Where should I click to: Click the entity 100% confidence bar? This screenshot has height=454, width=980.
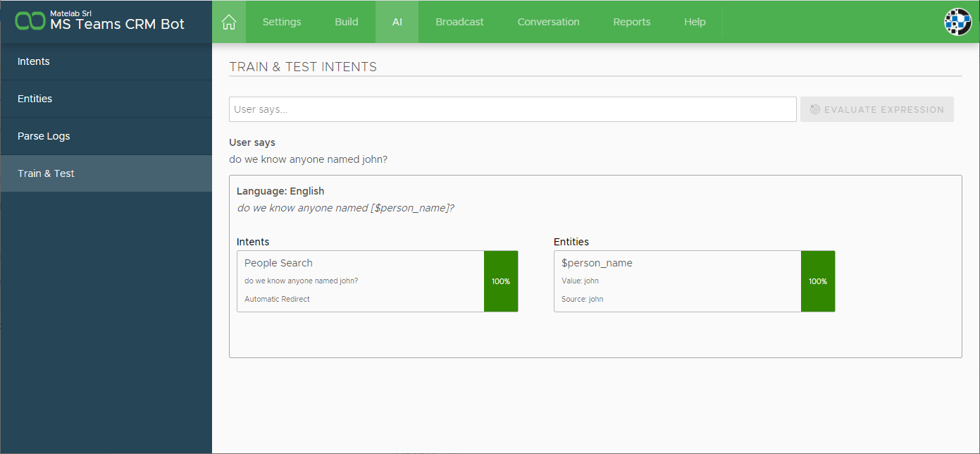coord(818,281)
